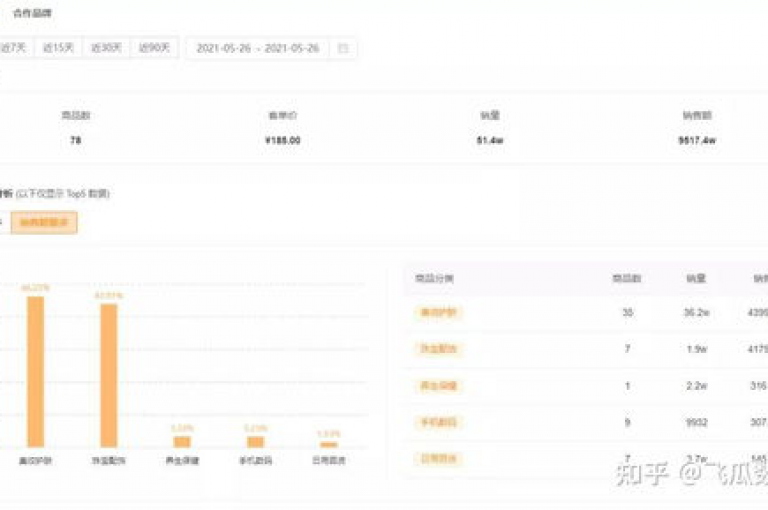Click sales volume 1.9w in the table
Image resolution: width=768 pixels, height=510 pixels.
coord(696,349)
